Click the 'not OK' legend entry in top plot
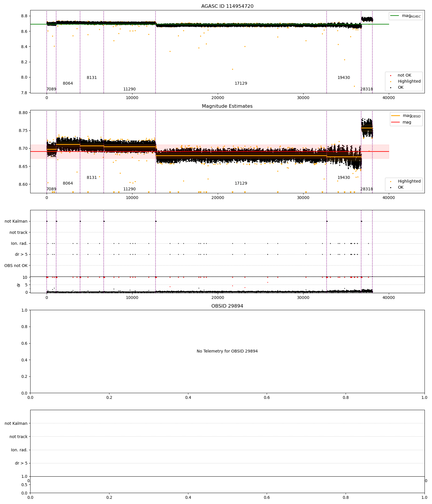Image resolution: width=432 pixels, height=504 pixels. click(401, 75)
